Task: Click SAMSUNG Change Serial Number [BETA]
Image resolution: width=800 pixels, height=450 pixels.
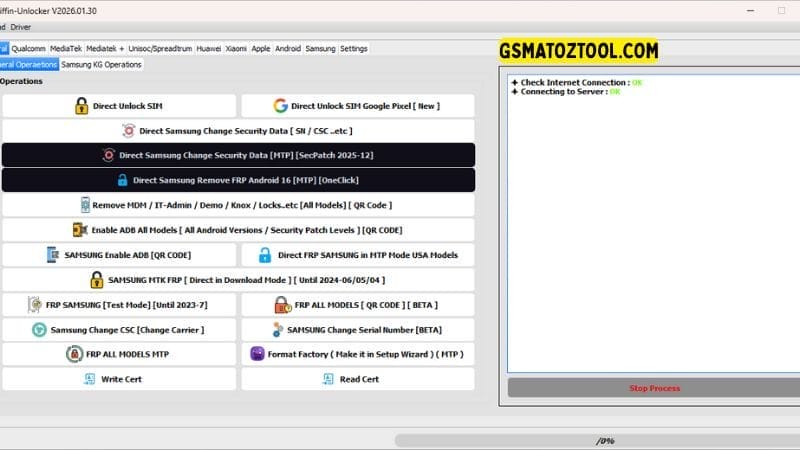Action: coord(358,330)
